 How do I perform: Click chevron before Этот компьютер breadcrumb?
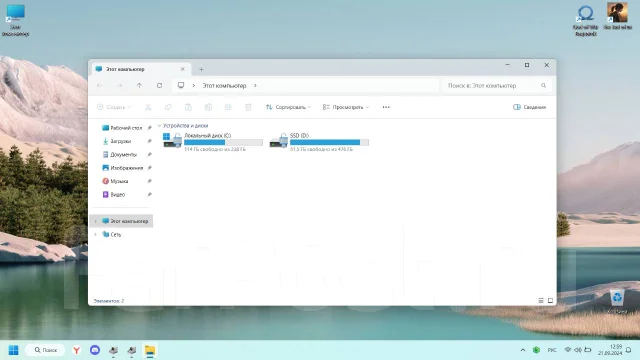coord(194,85)
